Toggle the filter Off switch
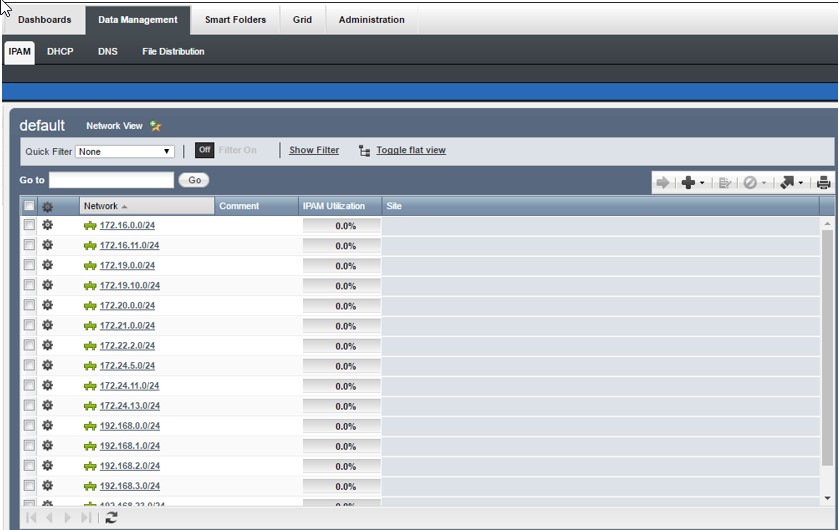The width and height of the screenshot is (839, 530). (204, 150)
